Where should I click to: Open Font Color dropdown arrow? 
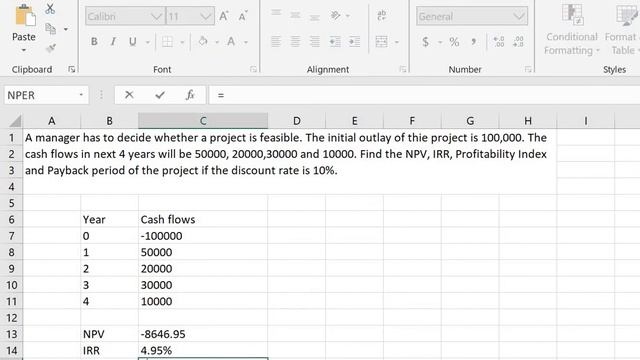tap(246, 42)
